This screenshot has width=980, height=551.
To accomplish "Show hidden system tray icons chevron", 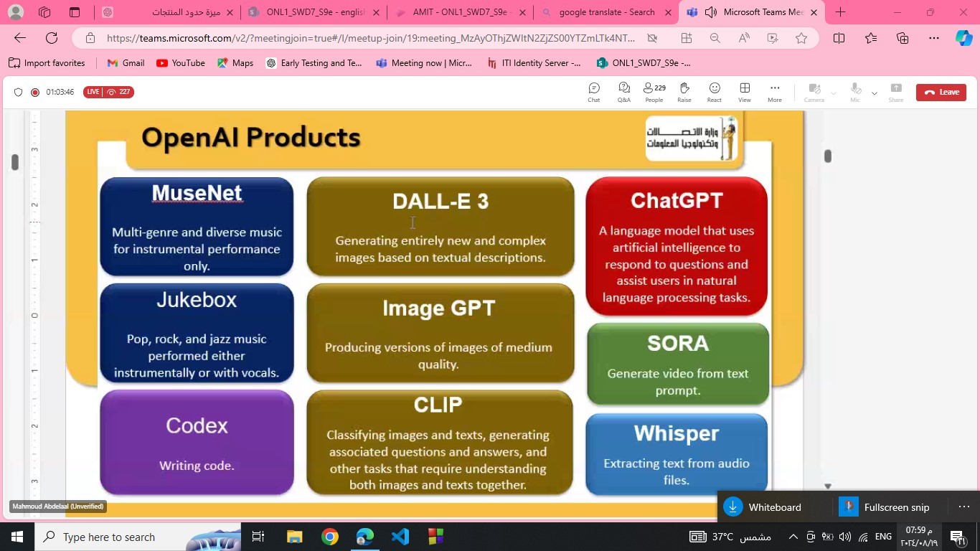I will click(x=793, y=537).
